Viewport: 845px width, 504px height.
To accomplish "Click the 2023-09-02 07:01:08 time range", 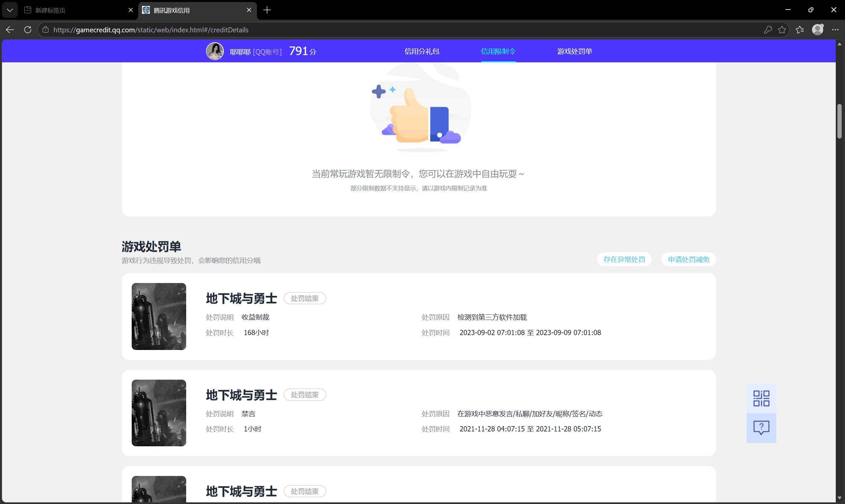I will tap(530, 332).
